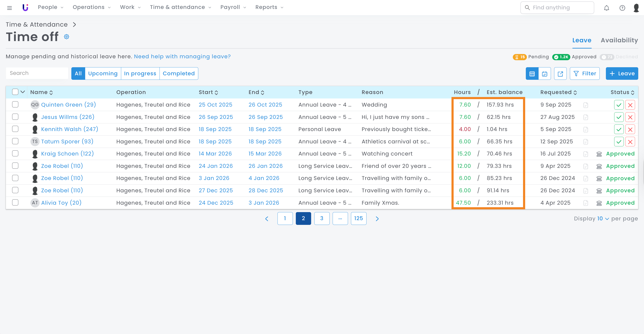Switch to the Availability tab
Viewport: 644px width, 334px height.
[619, 40]
